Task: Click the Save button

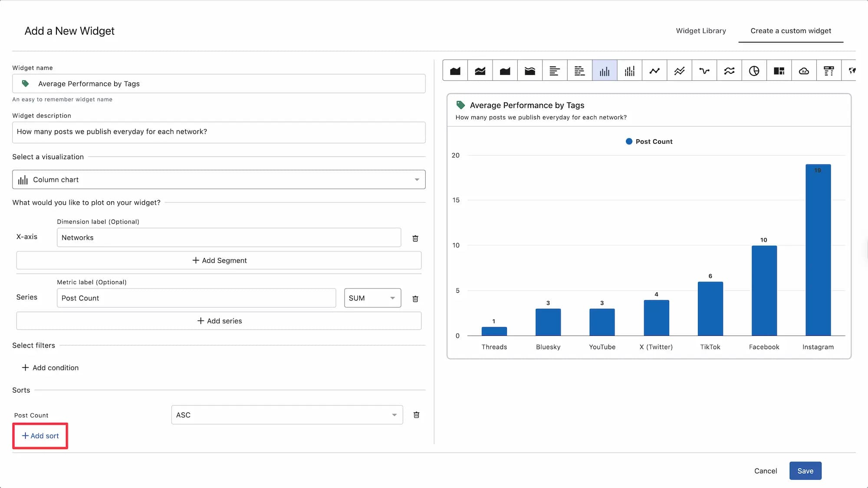Action: 805,471
